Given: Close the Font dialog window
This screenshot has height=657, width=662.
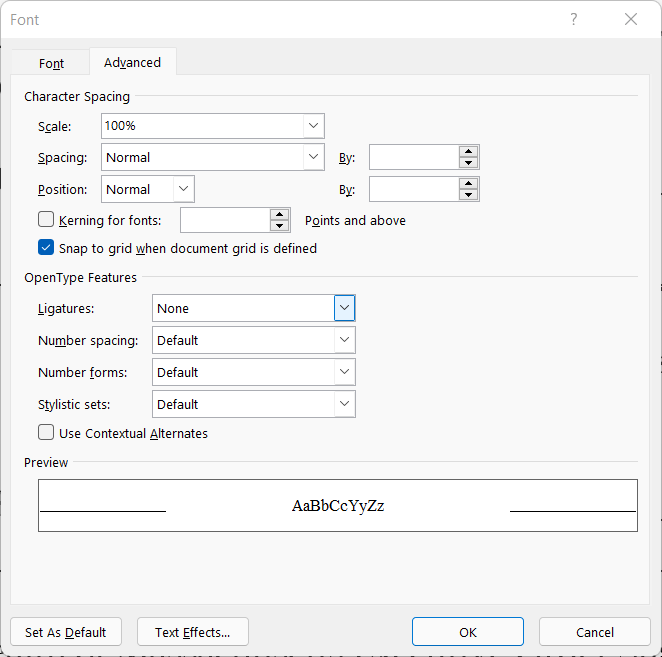Looking at the screenshot, I should tap(631, 19).
